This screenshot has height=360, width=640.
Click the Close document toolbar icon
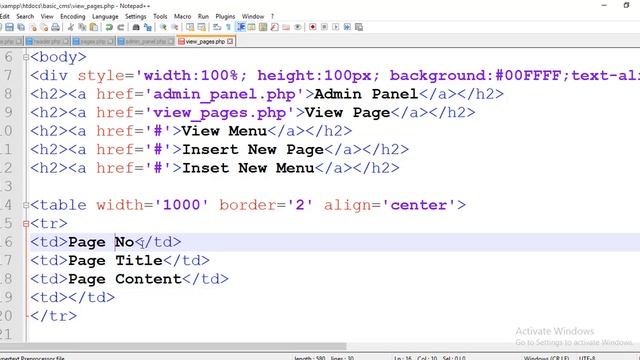point(33,27)
